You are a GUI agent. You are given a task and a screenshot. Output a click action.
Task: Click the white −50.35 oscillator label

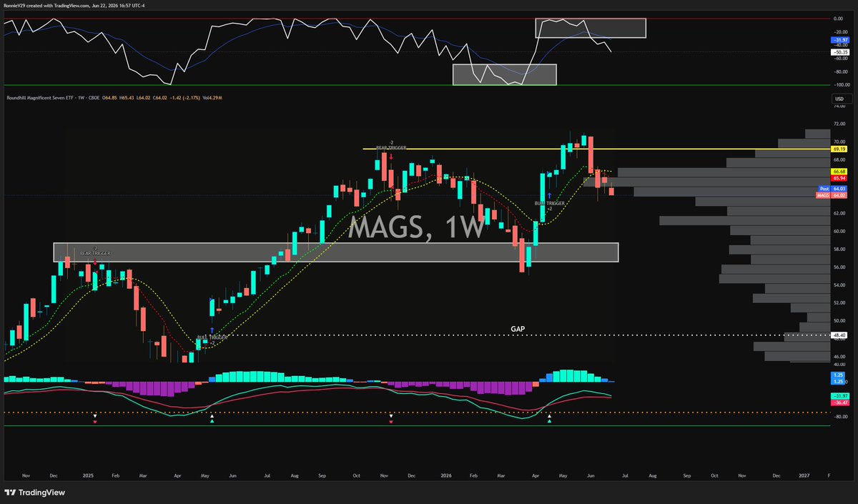839,52
